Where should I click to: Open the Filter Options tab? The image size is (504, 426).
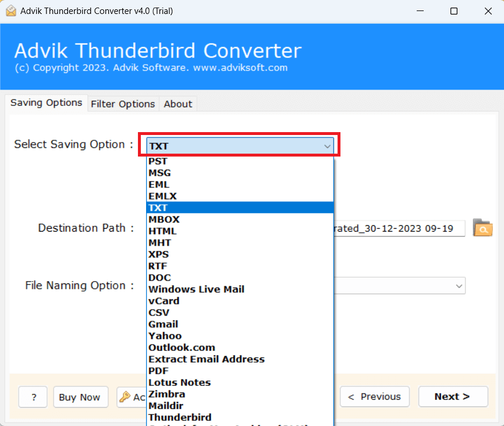pyautogui.click(x=123, y=104)
